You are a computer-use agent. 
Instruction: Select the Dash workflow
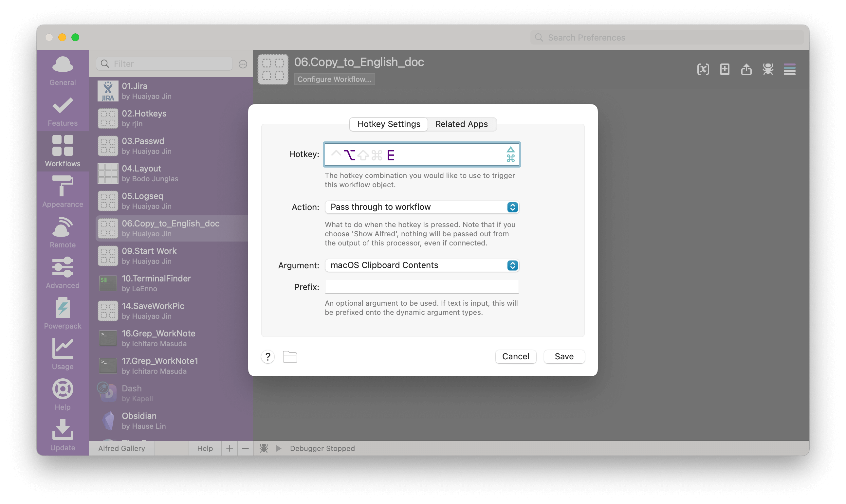[172, 394]
